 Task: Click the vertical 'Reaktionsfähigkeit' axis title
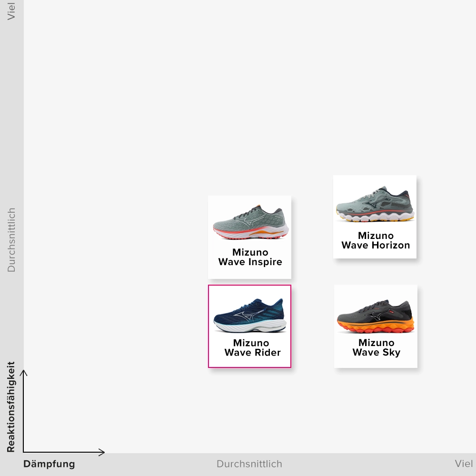coord(11,407)
